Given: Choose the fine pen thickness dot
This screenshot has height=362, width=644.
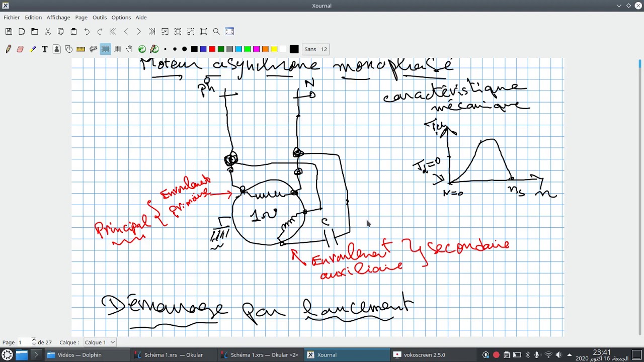Looking at the screenshot, I should pos(166,49).
